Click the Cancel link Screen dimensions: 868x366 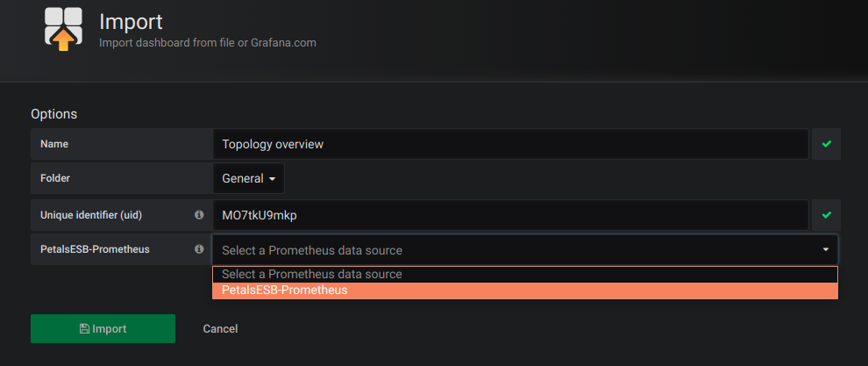220,329
